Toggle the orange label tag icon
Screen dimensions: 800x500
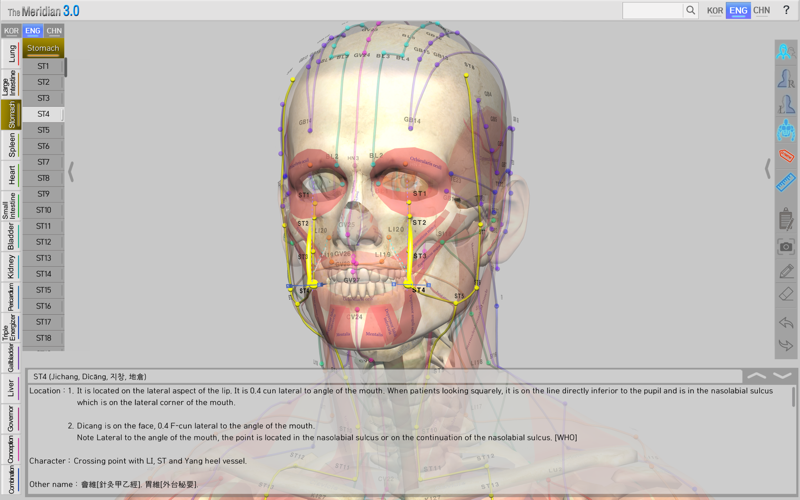(786, 155)
